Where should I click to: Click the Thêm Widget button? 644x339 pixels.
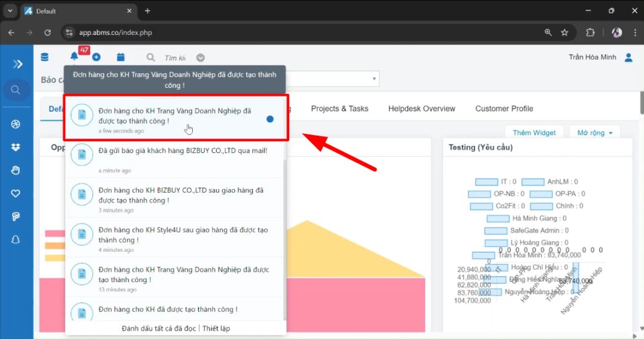point(534,133)
